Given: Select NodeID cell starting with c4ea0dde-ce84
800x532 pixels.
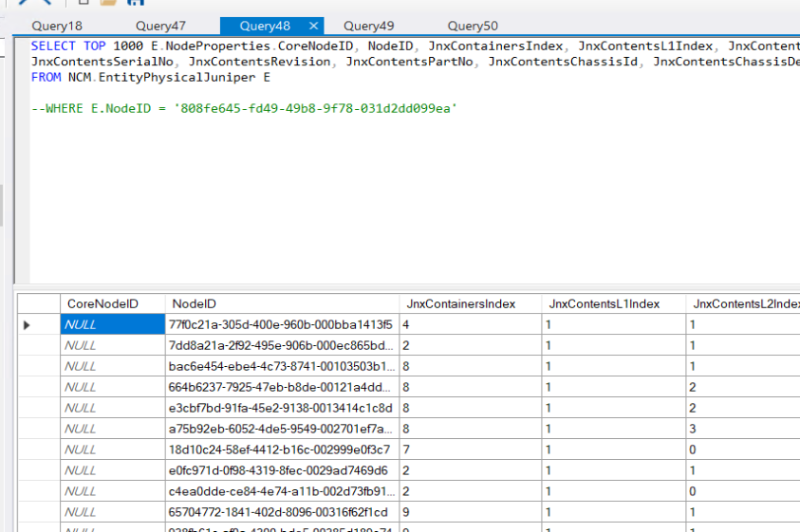Looking at the screenshot, I should (282, 491).
